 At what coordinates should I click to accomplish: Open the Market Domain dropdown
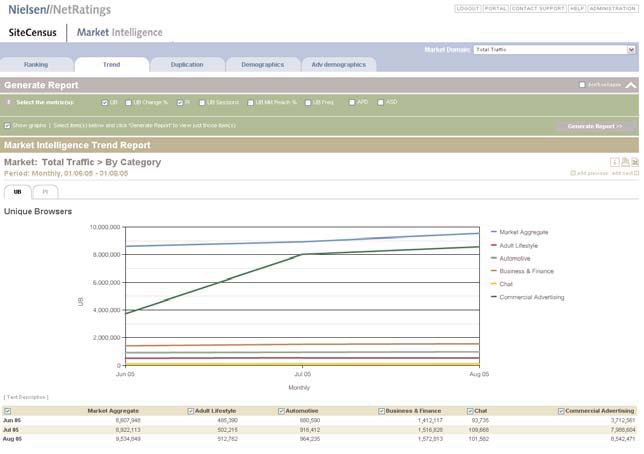(x=554, y=49)
